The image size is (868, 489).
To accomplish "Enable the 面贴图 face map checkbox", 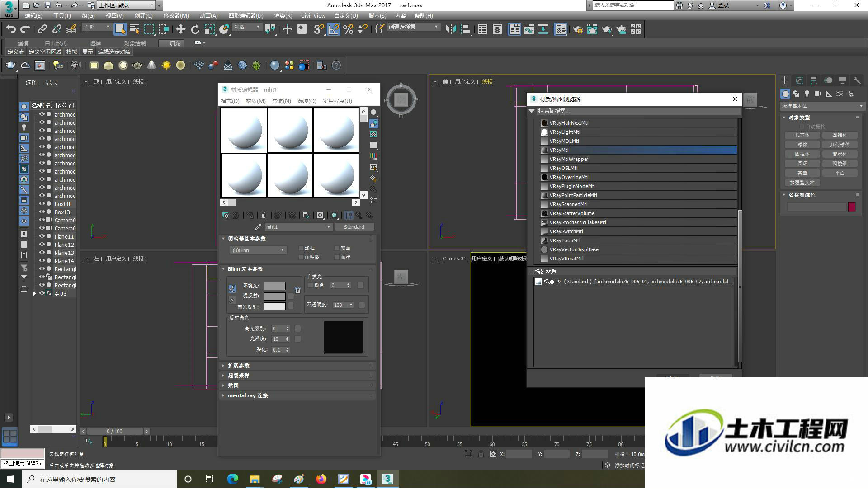I will point(301,257).
